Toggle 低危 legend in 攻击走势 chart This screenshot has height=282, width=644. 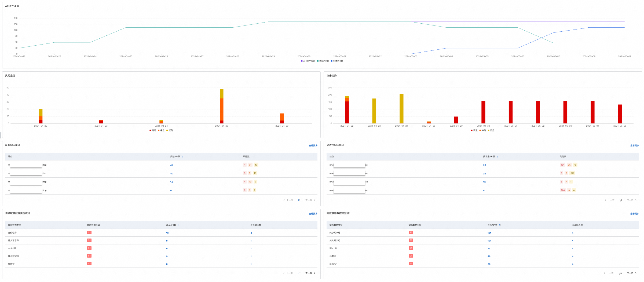click(x=491, y=130)
